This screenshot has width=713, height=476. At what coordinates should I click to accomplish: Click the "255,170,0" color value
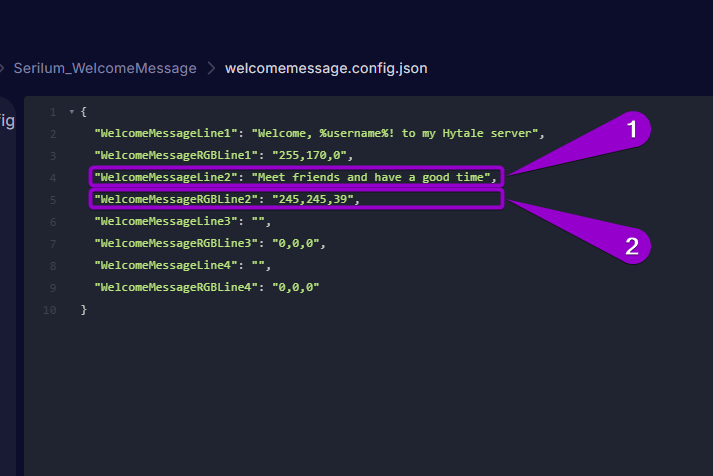pyautogui.click(x=309, y=155)
